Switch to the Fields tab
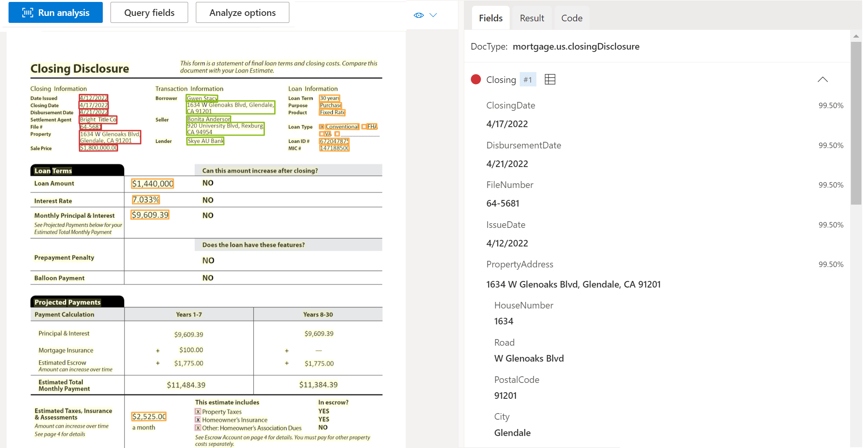Viewport: 868px width, 448px height. point(490,18)
